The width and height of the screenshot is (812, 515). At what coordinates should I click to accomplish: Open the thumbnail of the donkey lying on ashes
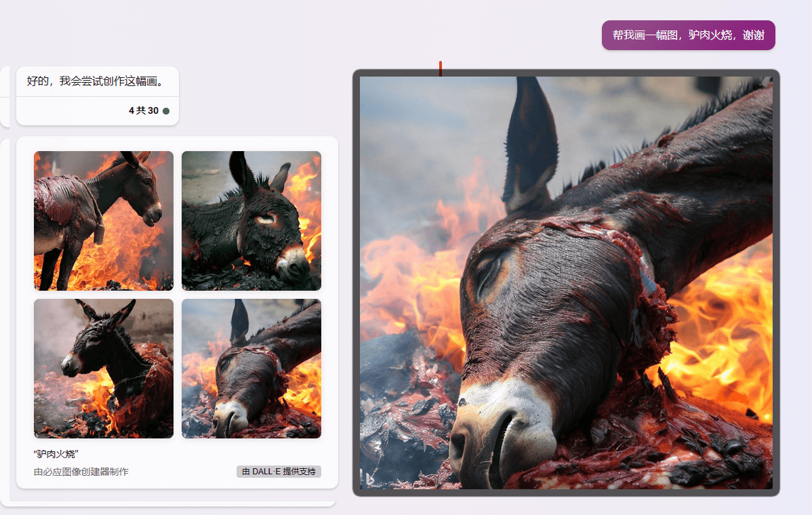(251, 220)
